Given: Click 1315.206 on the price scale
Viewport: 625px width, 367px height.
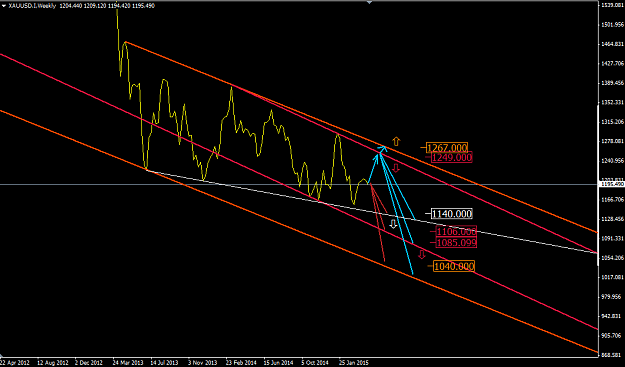Looking at the screenshot, I should 613,122.
